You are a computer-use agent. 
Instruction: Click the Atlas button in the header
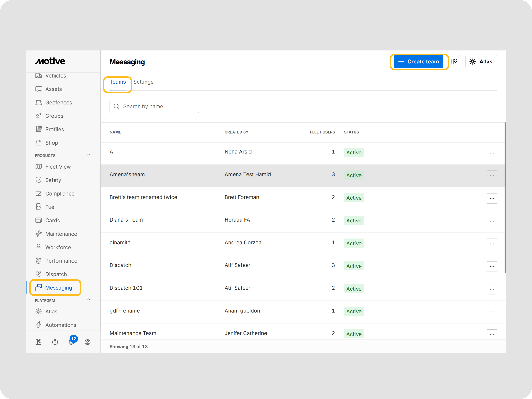pyautogui.click(x=481, y=62)
